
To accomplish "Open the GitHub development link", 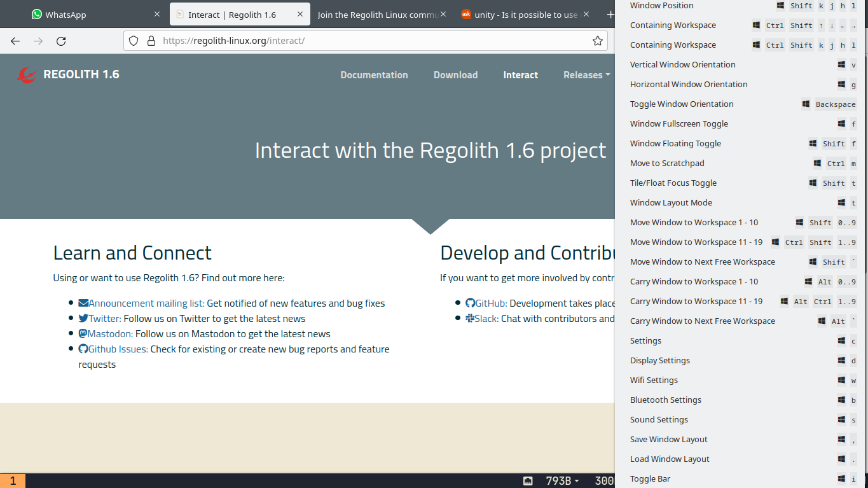I will [491, 303].
